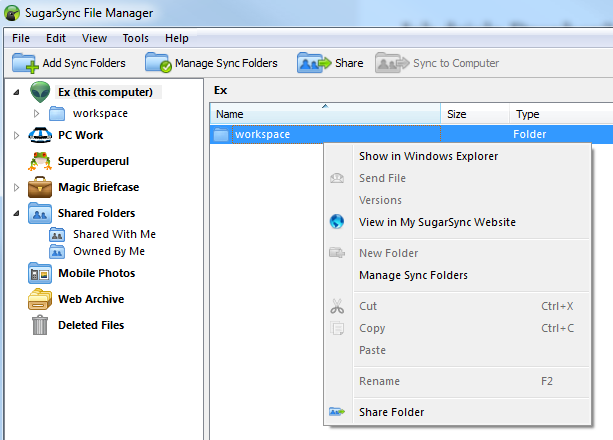This screenshot has width=613, height=440.
Task: Sort by the Name column header
Action: (325, 114)
